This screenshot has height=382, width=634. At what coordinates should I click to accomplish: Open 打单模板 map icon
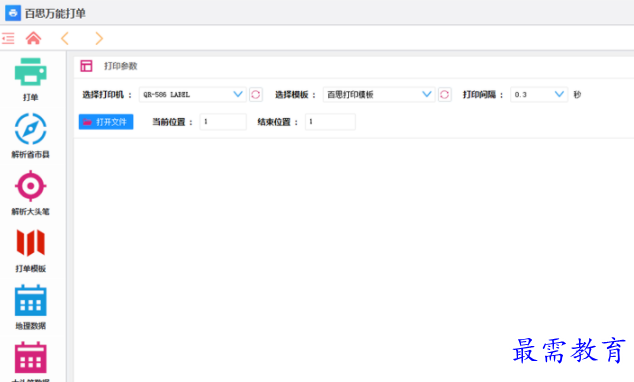[x=30, y=243]
